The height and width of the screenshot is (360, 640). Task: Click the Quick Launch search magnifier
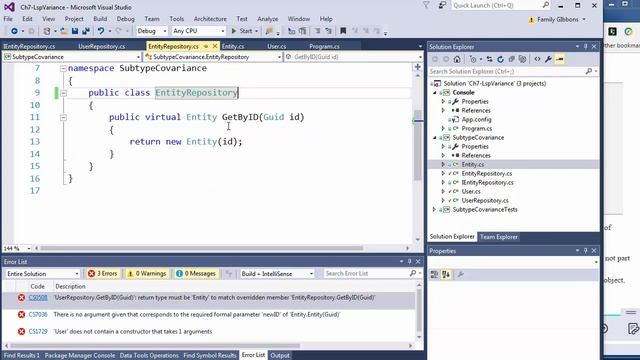(546, 5)
